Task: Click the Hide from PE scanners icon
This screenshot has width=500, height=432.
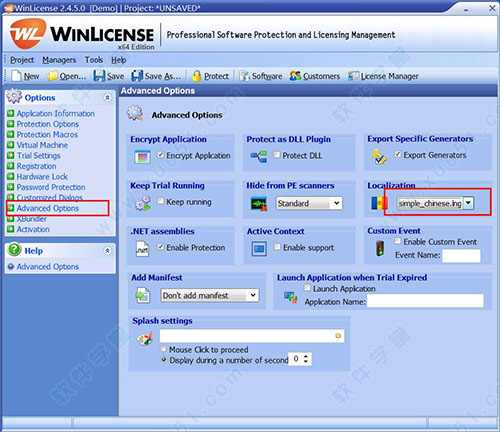Action: click(x=259, y=204)
